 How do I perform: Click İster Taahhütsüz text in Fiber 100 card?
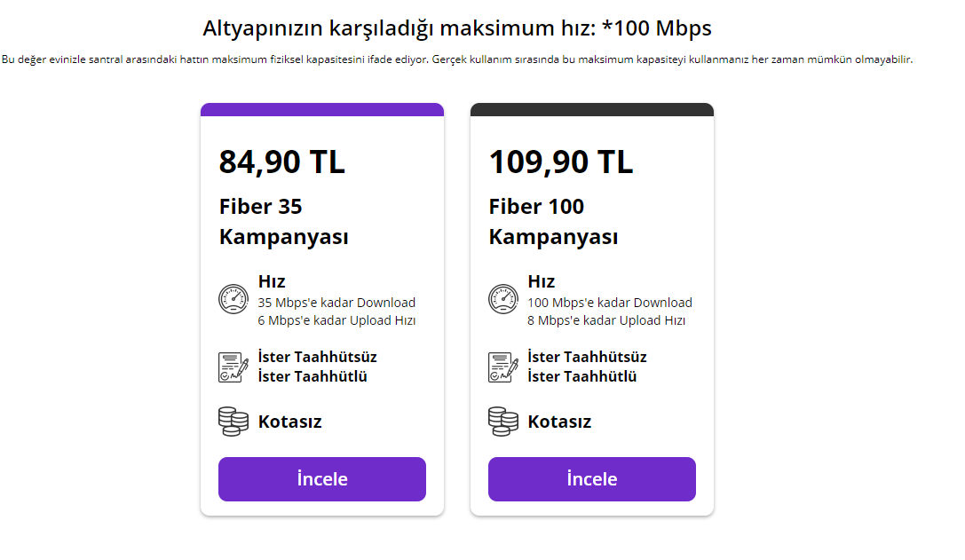[x=587, y=357]
